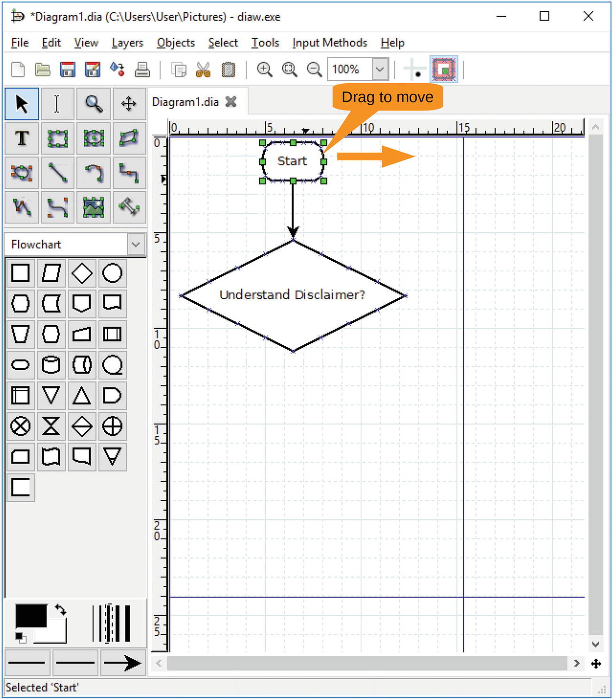Screen dimensions: 613x700
Task: Zoom in with the plus magnifier icon
Action: pos(264,70)
